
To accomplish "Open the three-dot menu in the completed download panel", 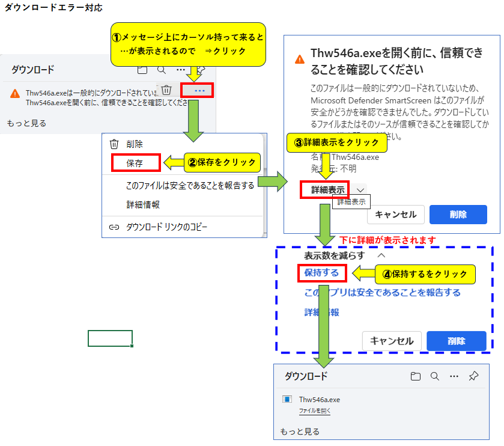I will point(454,376).
